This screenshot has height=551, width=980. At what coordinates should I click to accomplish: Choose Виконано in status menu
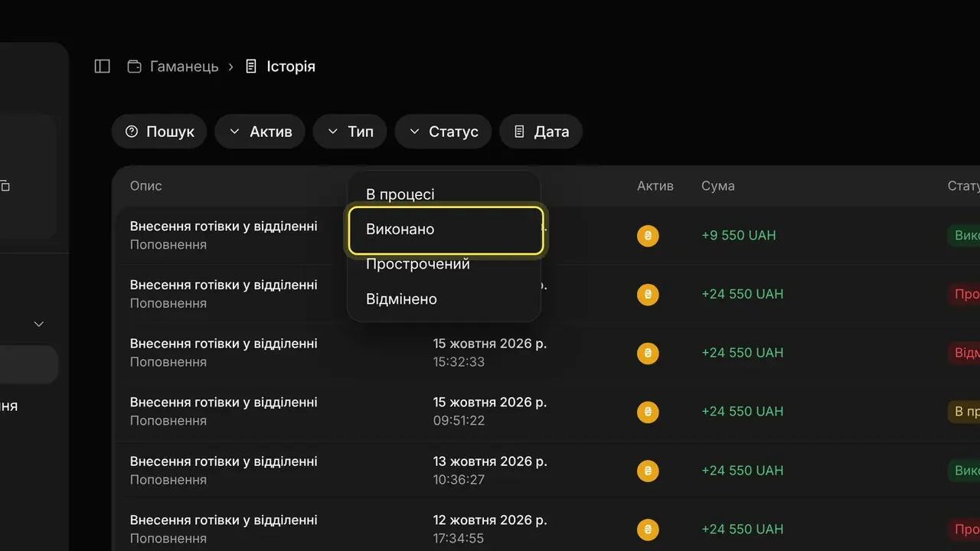click(x=446, y=230)
